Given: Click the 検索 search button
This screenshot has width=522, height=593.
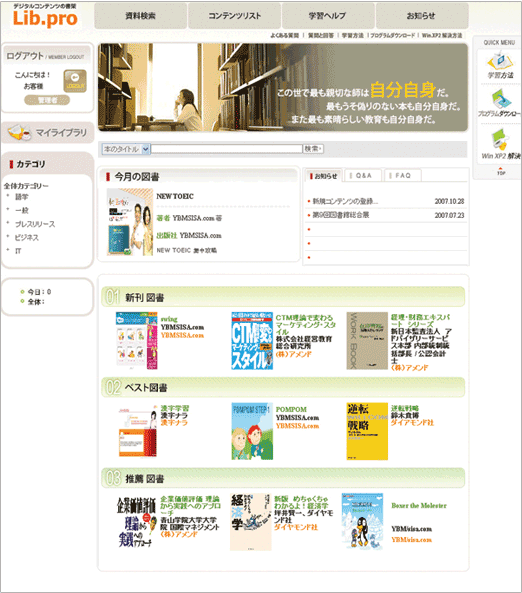Looking at the screenshot, I should pos(314,149).
